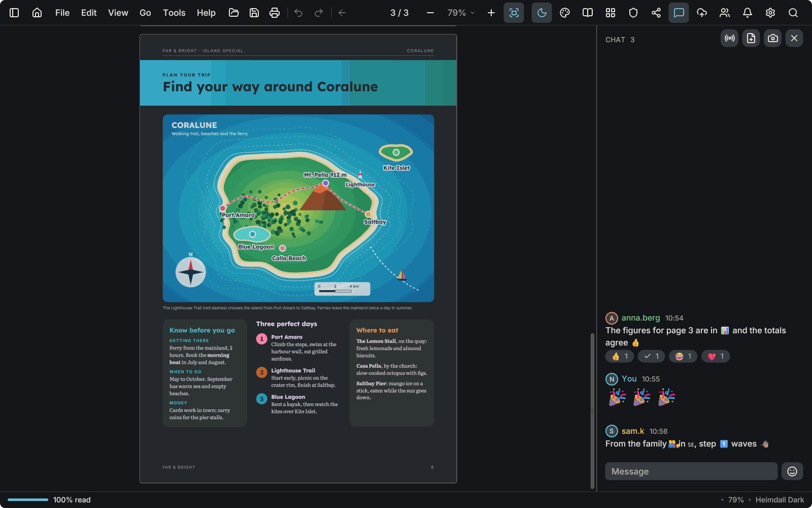Screen dimensions: 812x508
Task: Zoom in with the plus button
Action: coord(491,13)
